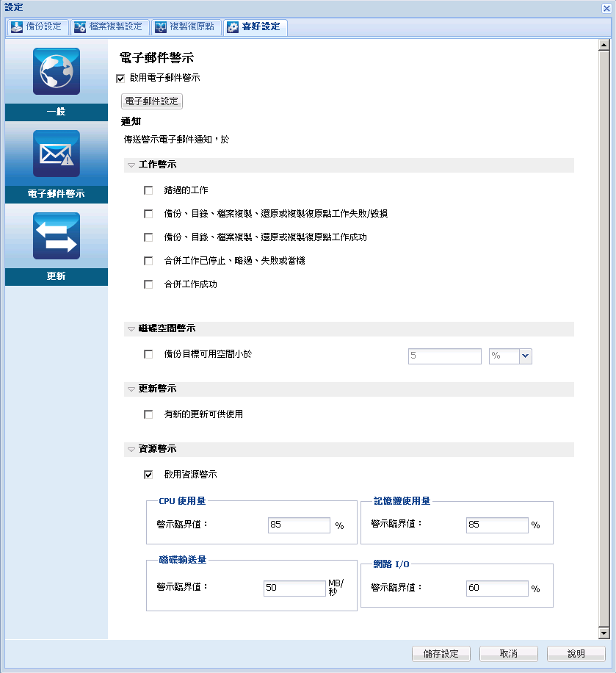This screenshot has width=616, height=673.
Task: Click the 喜好設定 gear tab icon
Action: click(233, 27)
